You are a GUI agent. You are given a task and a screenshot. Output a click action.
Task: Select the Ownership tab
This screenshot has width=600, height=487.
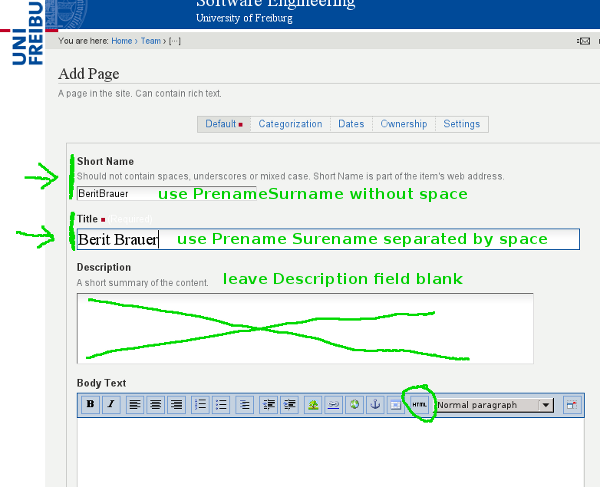pos(403,124)
